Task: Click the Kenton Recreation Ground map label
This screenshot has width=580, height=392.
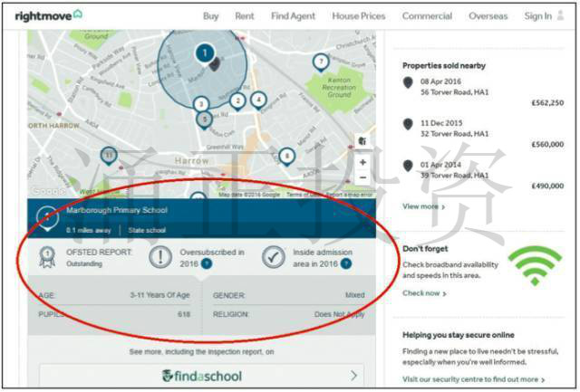Action: point(339,88)
